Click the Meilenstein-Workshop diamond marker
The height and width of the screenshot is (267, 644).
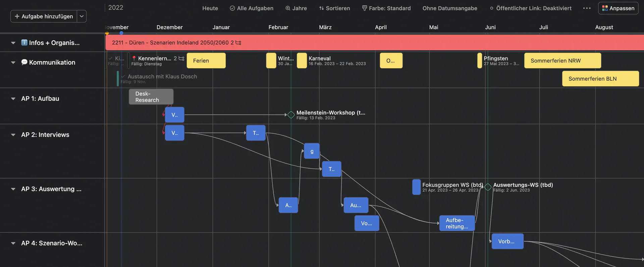291,115
